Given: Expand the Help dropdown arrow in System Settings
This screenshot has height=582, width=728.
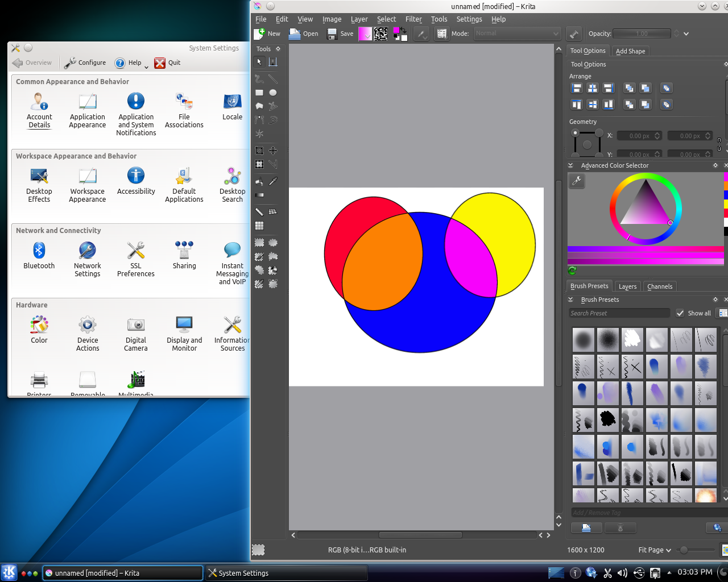Looking at the screenshot, I should (x=146, y=66).
